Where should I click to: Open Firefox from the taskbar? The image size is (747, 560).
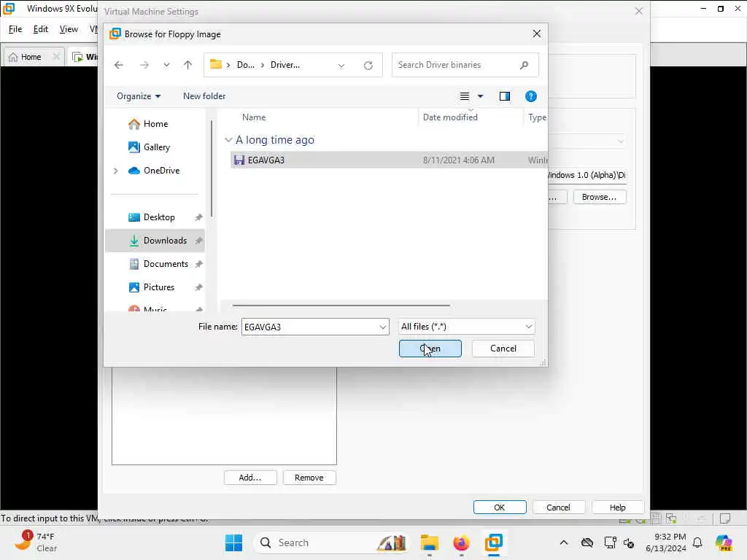(461, 542)
